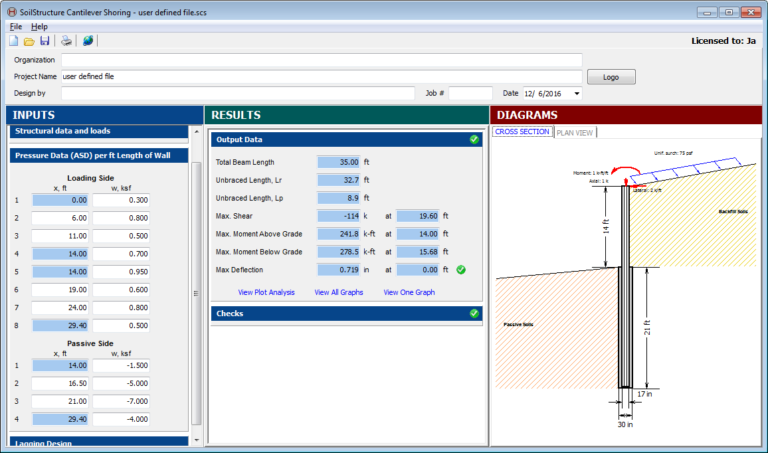
Task: Click Passive Side row 4 w value -4.000
Action: 121,419
